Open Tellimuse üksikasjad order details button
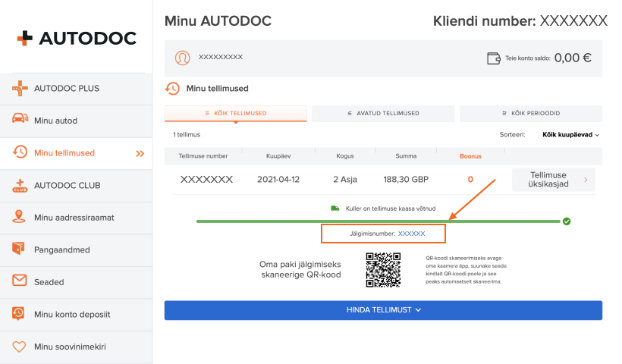This screenshot has width=622, height=364. [554, 180]
